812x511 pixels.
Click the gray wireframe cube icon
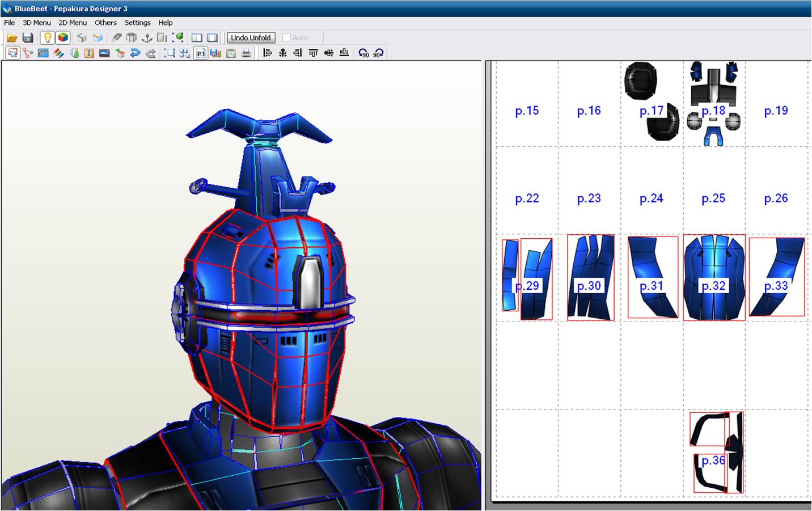(x=82, y=38)
